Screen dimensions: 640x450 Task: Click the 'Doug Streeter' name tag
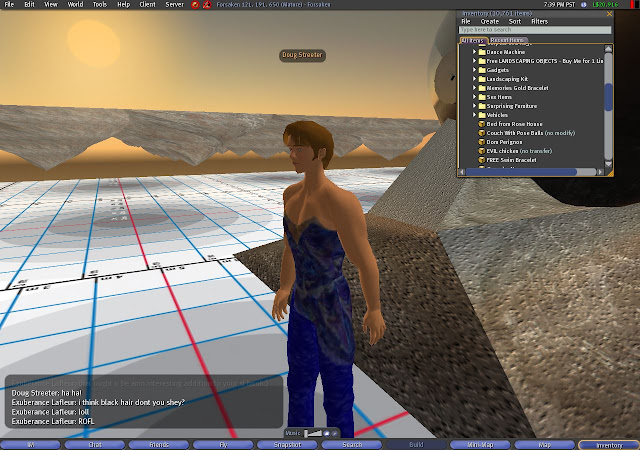pyautogui.click(x=302, y=55)
